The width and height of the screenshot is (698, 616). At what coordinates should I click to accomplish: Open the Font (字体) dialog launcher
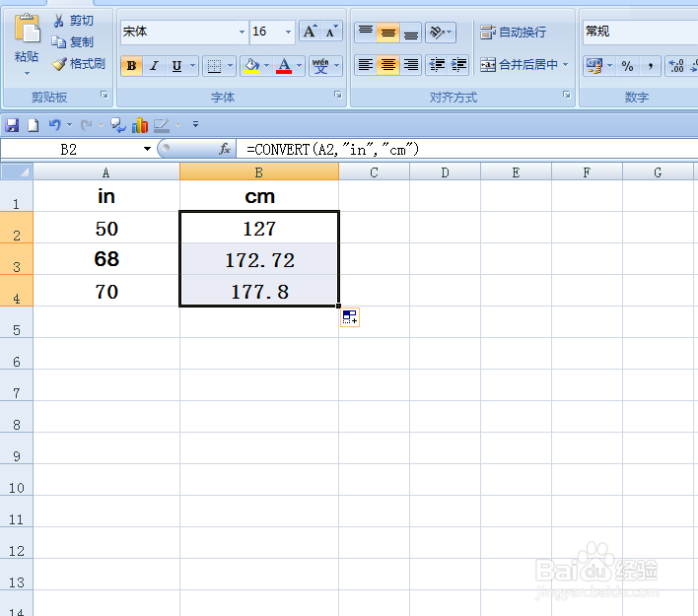point(338,95)
